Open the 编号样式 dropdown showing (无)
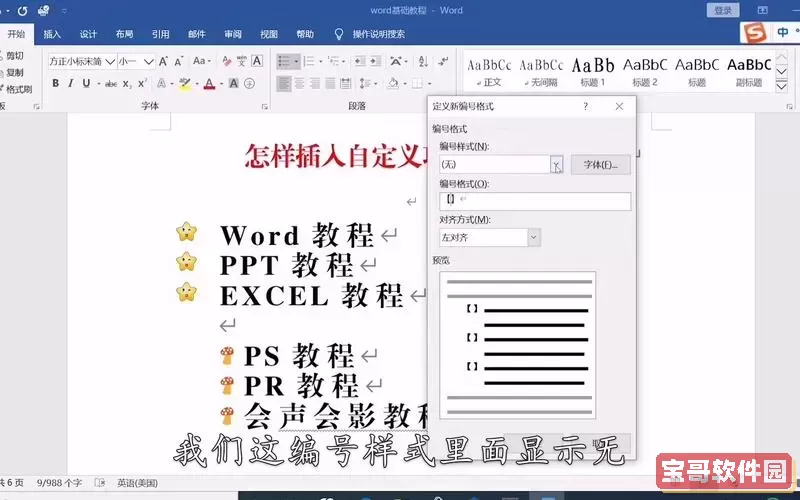The height and width of the screenshot is (500, 800). pos(556,165)
